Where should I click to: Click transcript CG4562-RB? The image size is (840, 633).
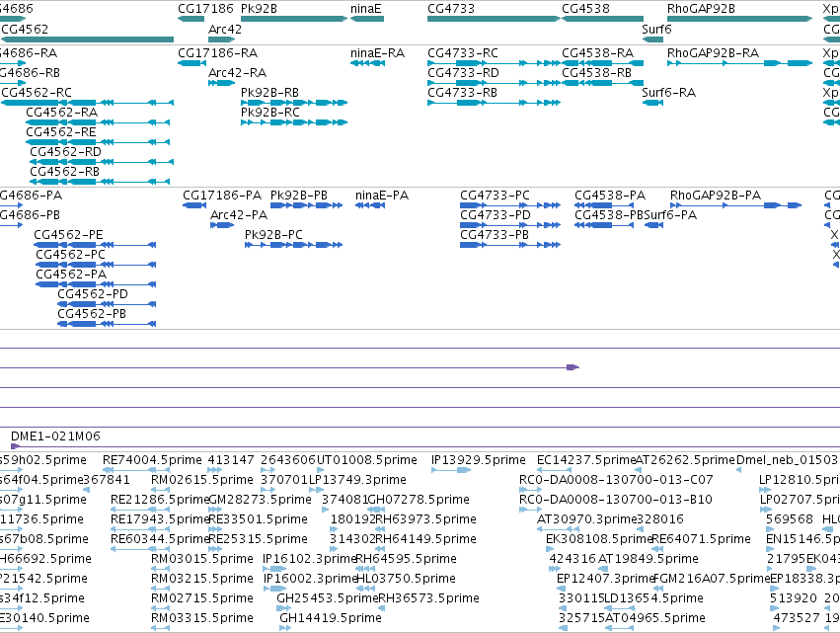pos(65,172)
